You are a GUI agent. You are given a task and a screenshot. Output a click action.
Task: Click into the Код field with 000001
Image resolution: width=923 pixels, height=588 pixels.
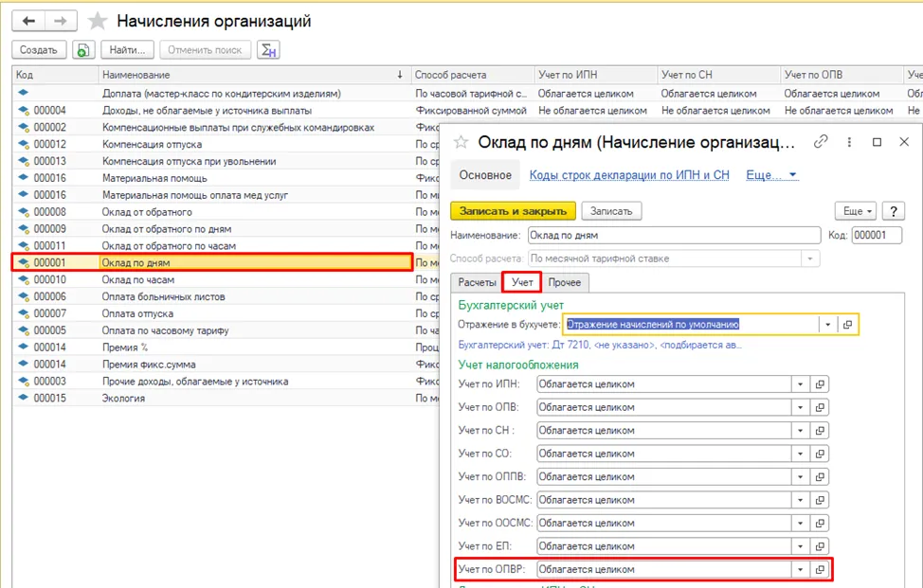pyautogui.click(x=877, y=235)
